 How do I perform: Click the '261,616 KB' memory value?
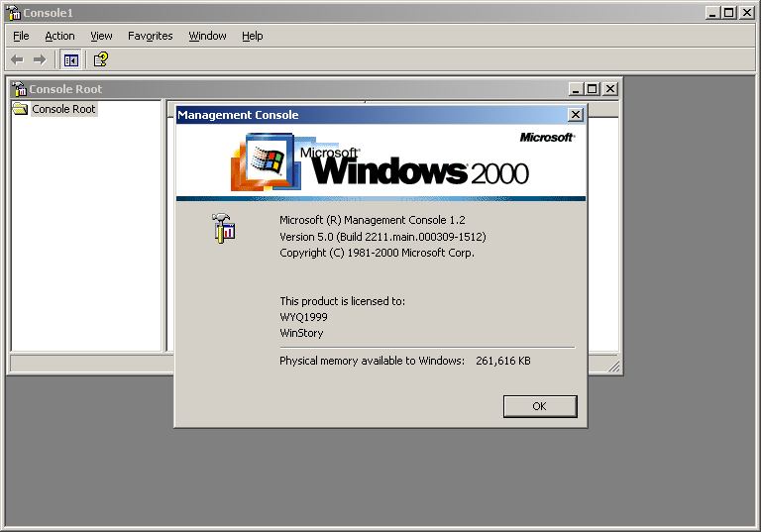tap(502, 362)
